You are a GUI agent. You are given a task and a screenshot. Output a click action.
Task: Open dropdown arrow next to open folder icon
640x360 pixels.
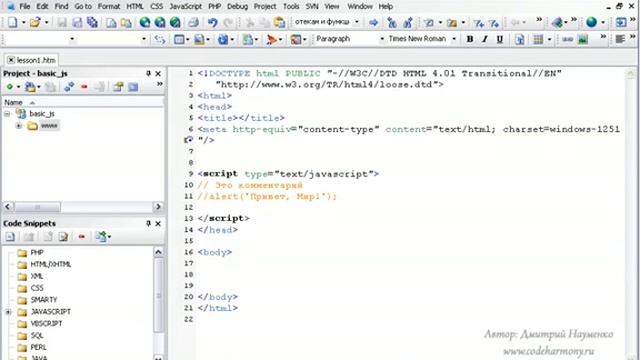click(x=46, y=22)
